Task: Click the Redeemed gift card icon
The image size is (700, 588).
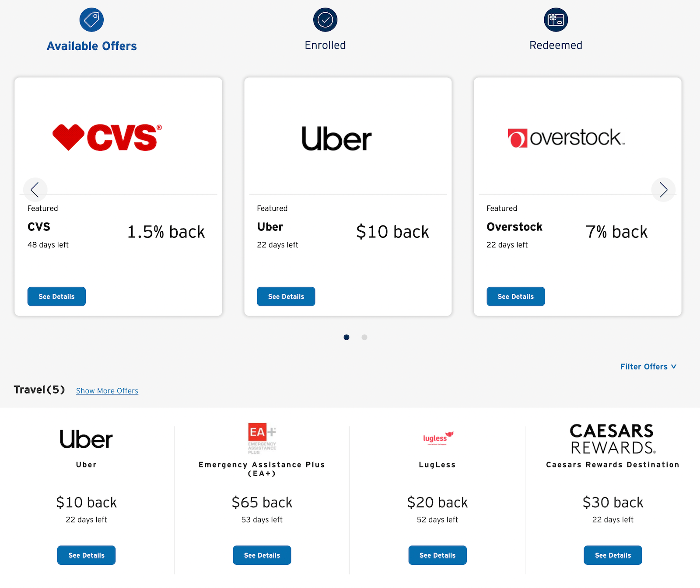Action: click(556, 20)
